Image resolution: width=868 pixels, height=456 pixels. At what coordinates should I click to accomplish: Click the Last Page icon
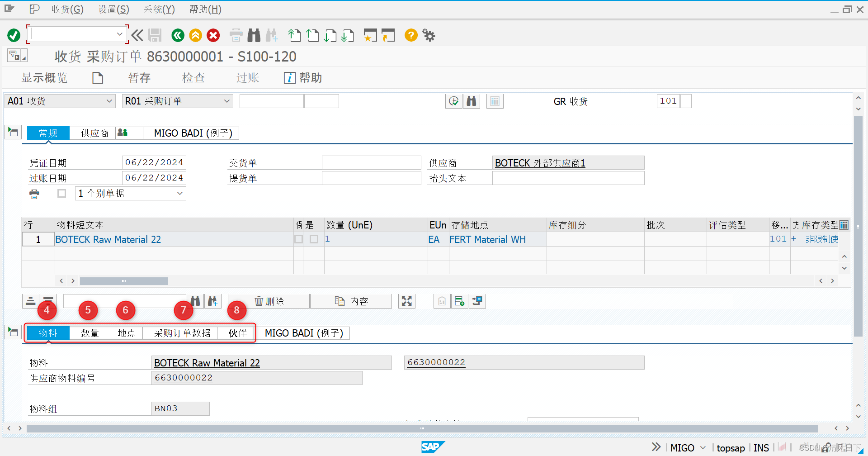click(x=348, y=35)
